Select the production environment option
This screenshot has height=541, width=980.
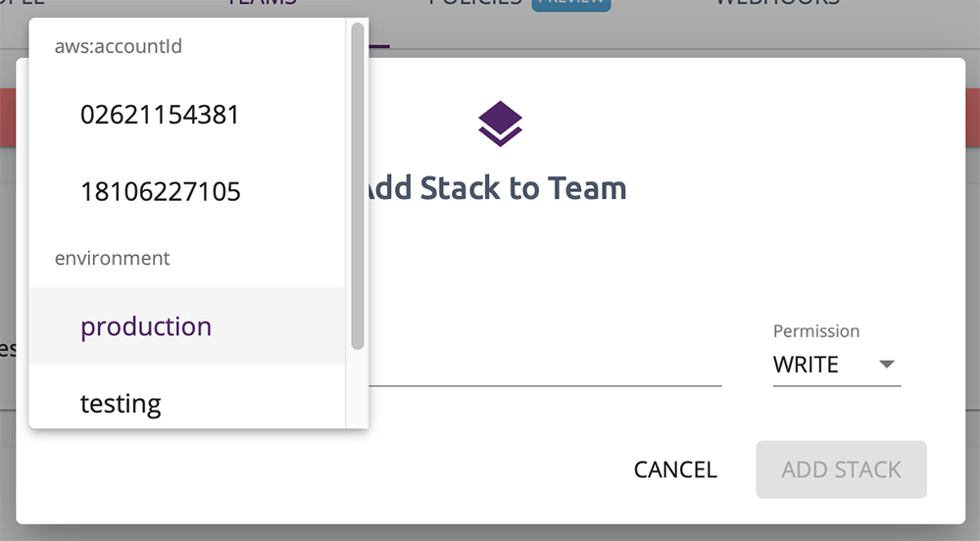[x=146, y=326]
